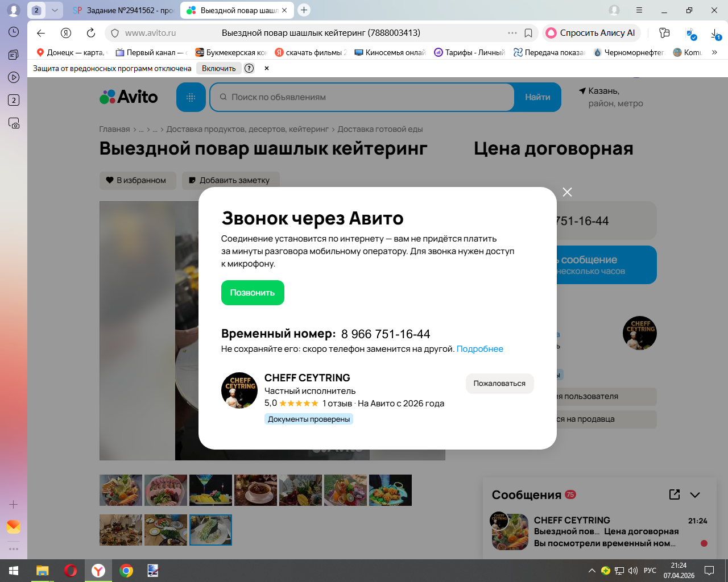Open Avito all categories grid button
This screenshot has width=728, height=582.
coord(191,97)
